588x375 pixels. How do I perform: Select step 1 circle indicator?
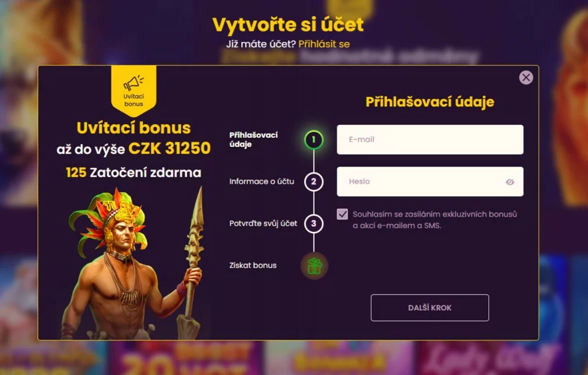click(x=314, y=140)
